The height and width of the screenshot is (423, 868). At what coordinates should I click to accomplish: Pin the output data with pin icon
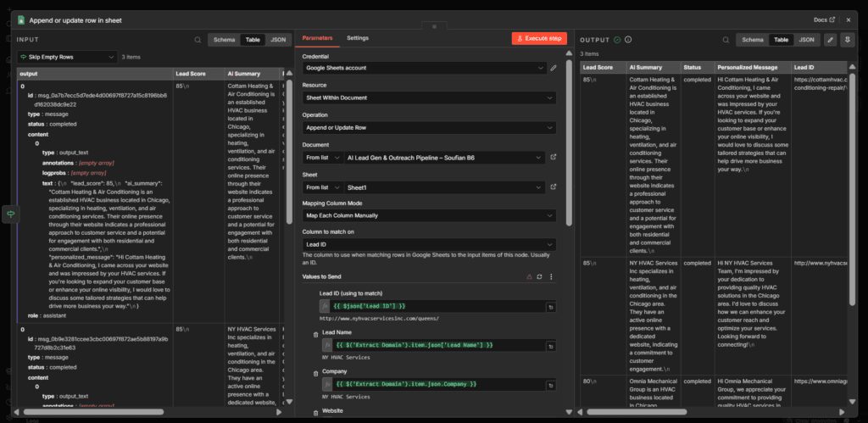847,40
